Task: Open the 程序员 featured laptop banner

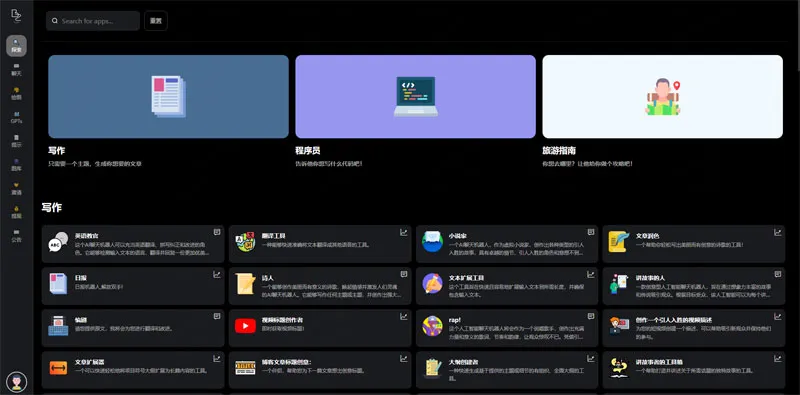Action: coord(415,96)
